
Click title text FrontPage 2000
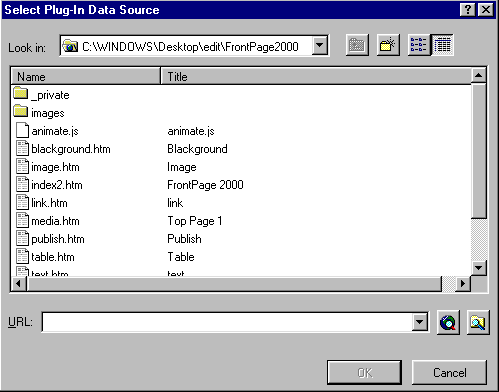point(205,185)
